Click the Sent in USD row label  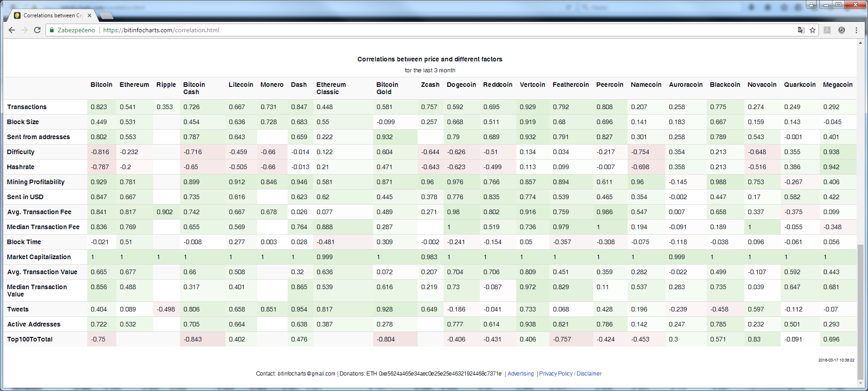point(25,197)
